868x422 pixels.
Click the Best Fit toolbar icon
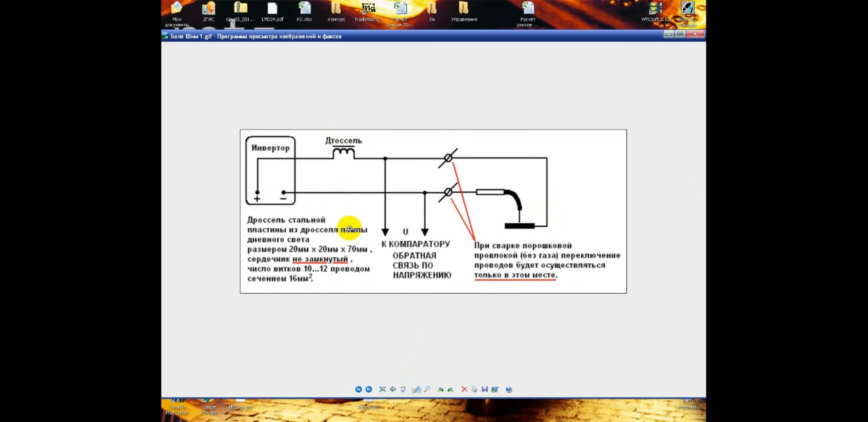tap(382, 389)
